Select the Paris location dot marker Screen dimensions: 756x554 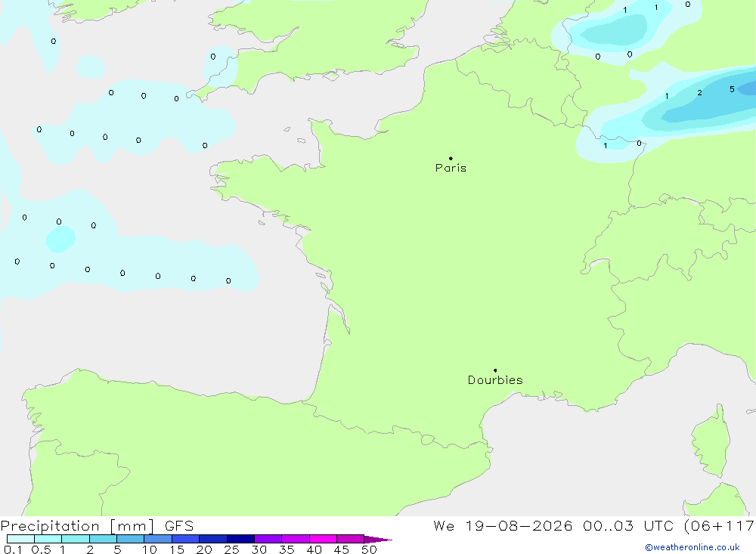(x=451, y=158)
